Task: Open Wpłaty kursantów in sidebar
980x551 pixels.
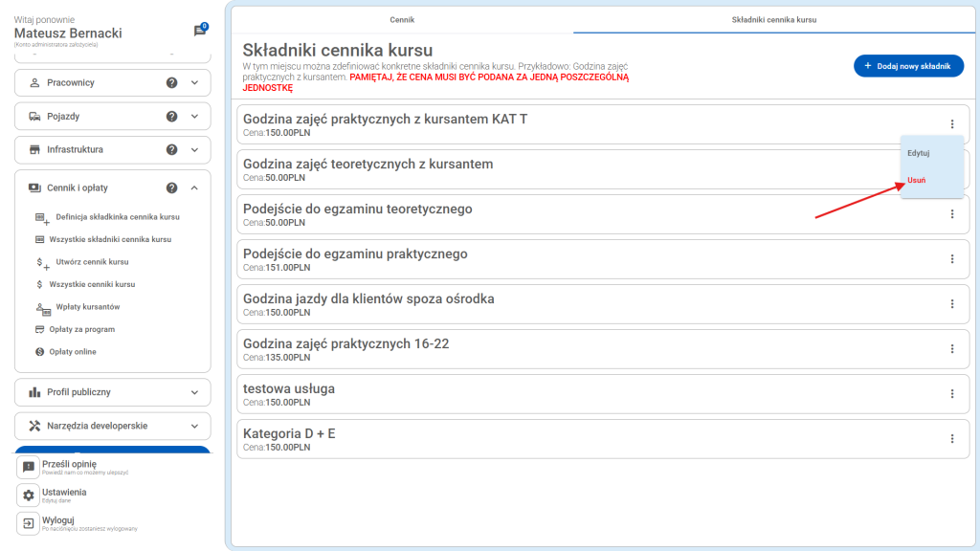Action: [x=94, y=307]
